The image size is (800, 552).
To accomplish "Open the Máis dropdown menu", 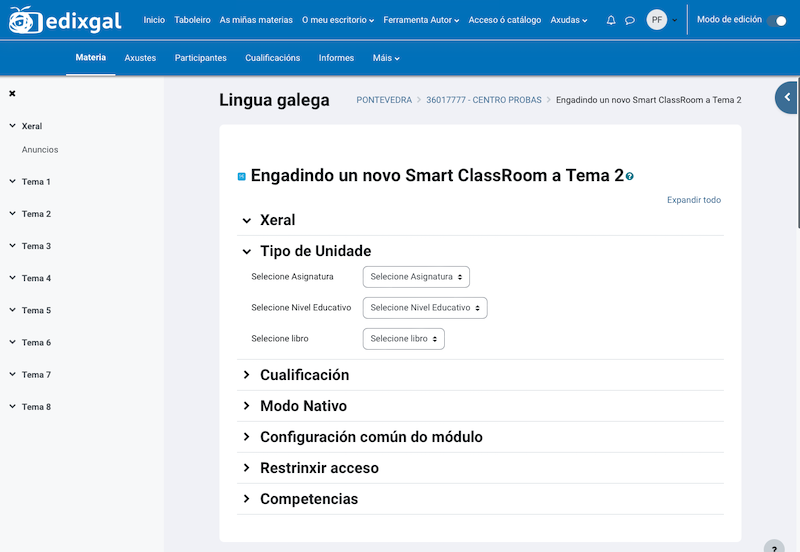I will (x=386, y=58).
